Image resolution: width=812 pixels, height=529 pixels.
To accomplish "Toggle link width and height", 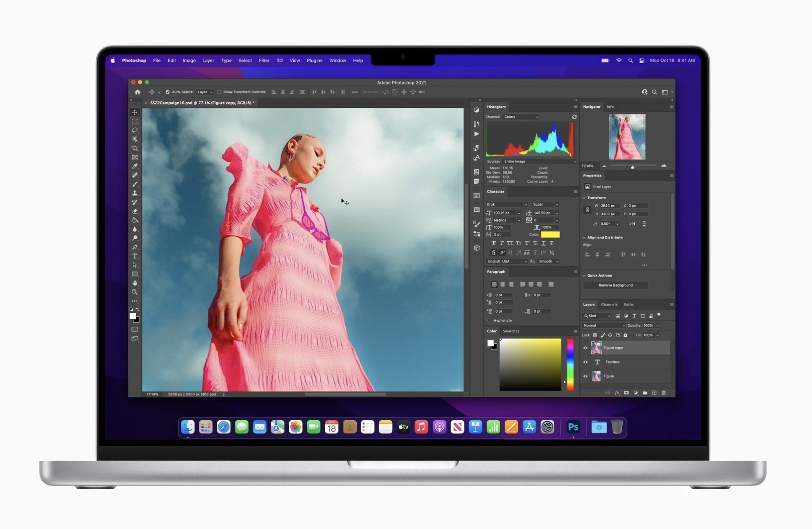I will tap(587, 210).
